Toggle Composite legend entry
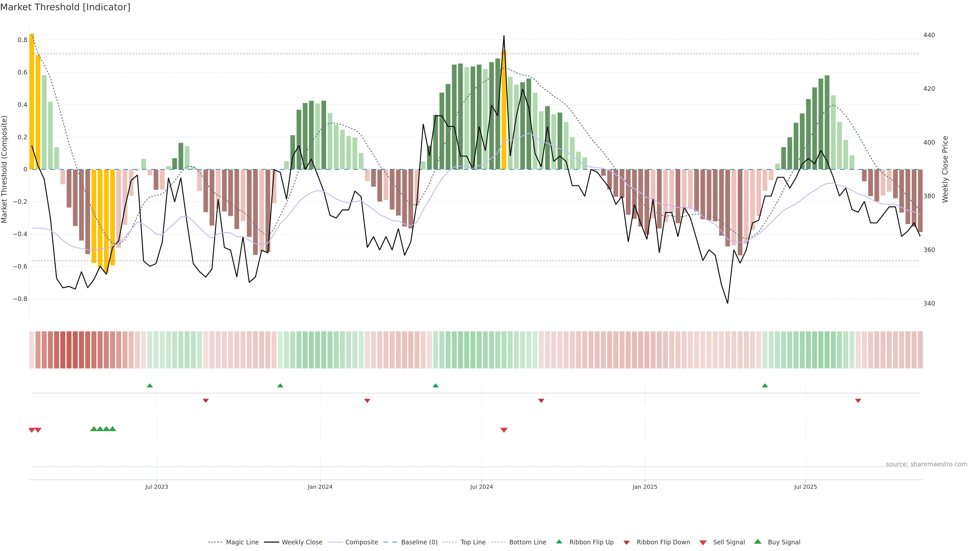This screenshot has height=551, width=980. point(361,542)
